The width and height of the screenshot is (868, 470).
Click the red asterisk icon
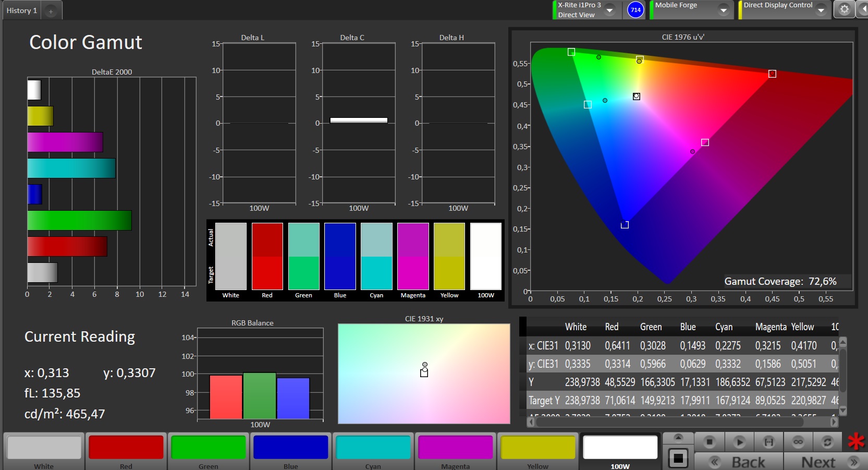855,442
